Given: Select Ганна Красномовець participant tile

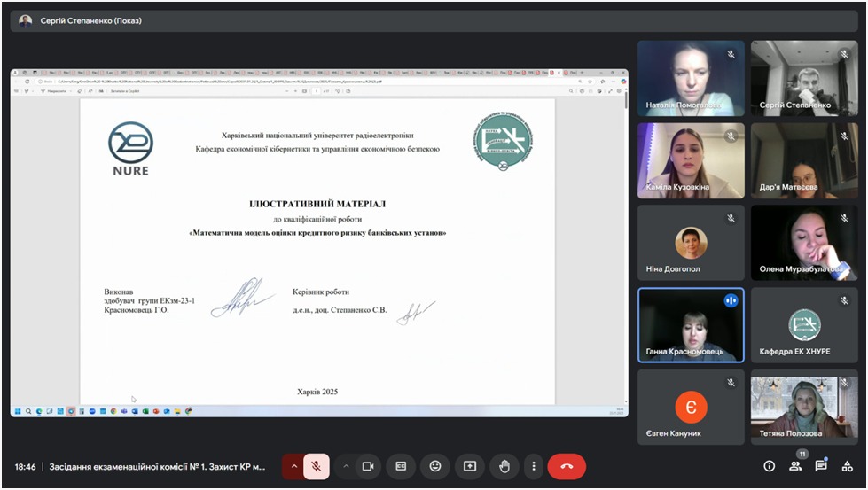Looking at the screenshot, I should coord(691,325).
